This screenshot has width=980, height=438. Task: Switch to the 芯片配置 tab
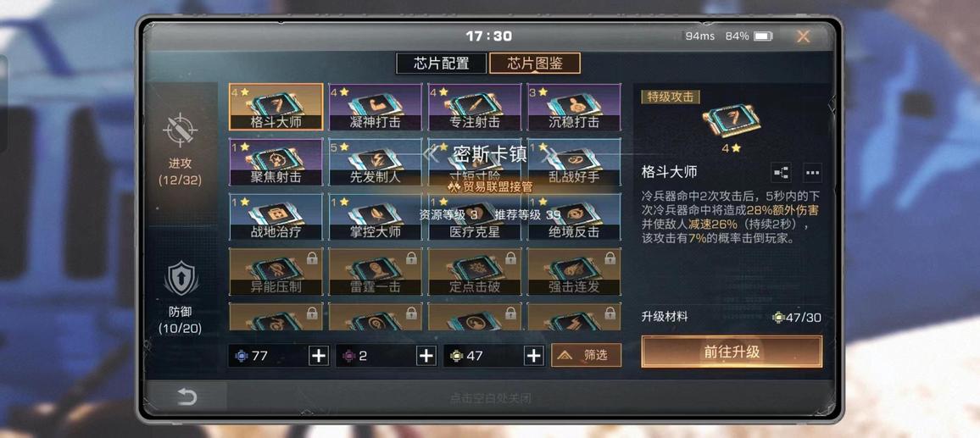click(x=441, y=63)
